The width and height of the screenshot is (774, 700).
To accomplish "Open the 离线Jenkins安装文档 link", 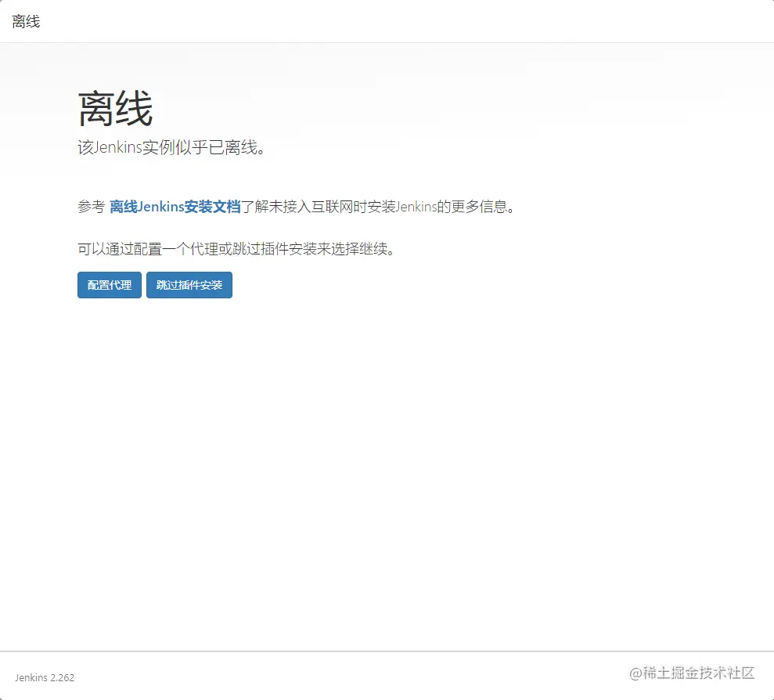I will tap(175, 207).
